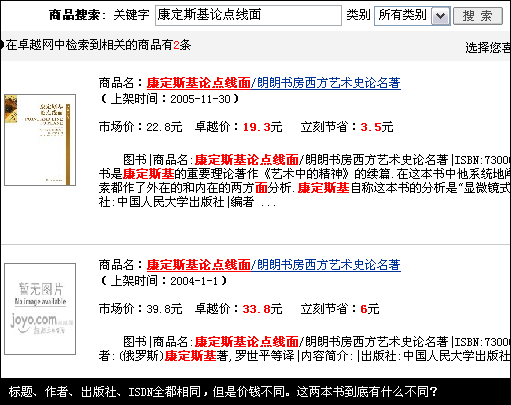511x405 pixels.
Task: Click the 33.8元 卓越价 price
Action: click(x=262, y=309)
